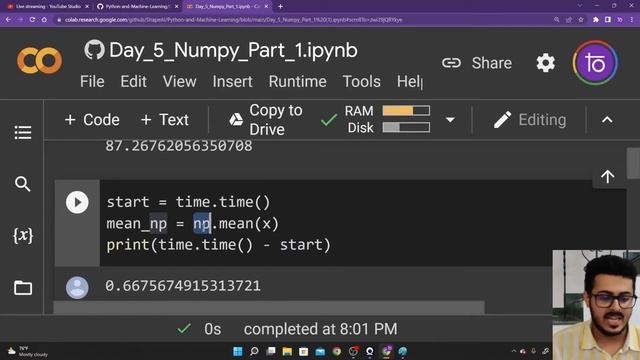This screenshot has height=360, width=640.
Task: Open Windows Start menu
Action: click(238, 351)
